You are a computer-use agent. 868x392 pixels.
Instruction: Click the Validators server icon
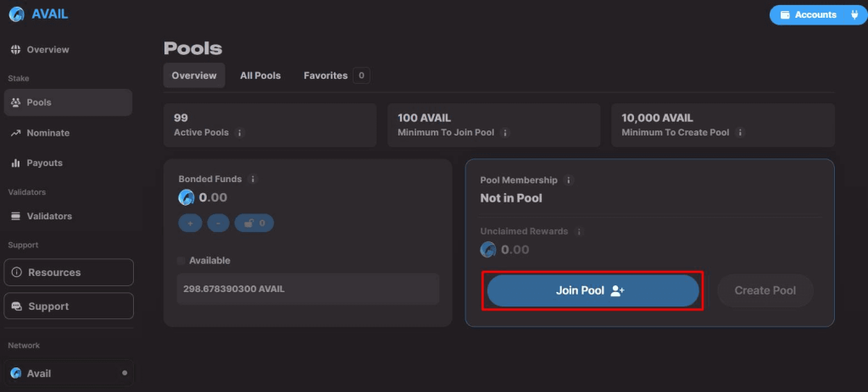coord(15,216)
